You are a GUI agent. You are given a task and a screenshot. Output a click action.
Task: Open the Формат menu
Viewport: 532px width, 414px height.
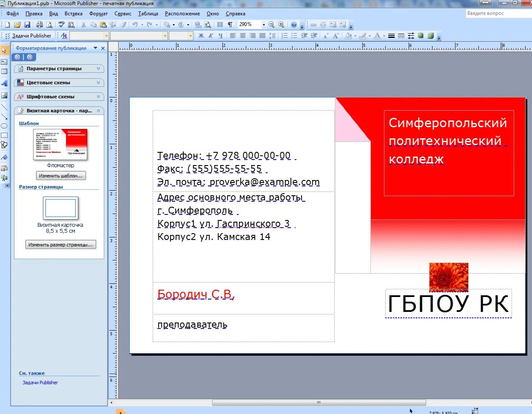coord(99,14)
